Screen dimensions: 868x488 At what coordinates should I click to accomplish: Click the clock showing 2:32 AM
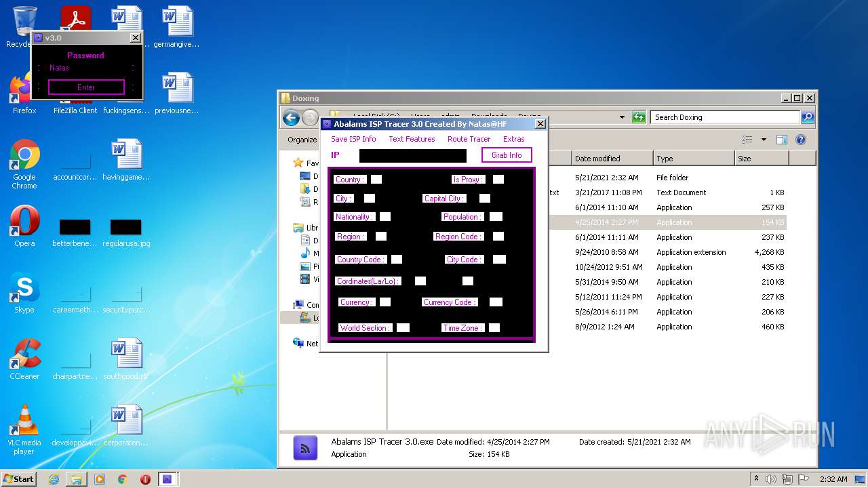click(x=833, y=479)
